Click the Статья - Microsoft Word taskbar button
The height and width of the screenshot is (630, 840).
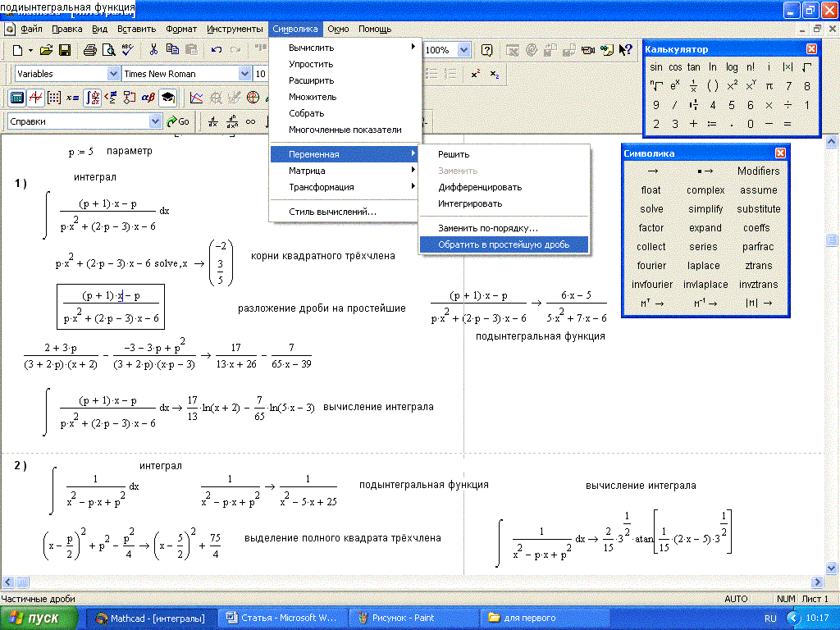pyautogui.click(x=282, y=618)
